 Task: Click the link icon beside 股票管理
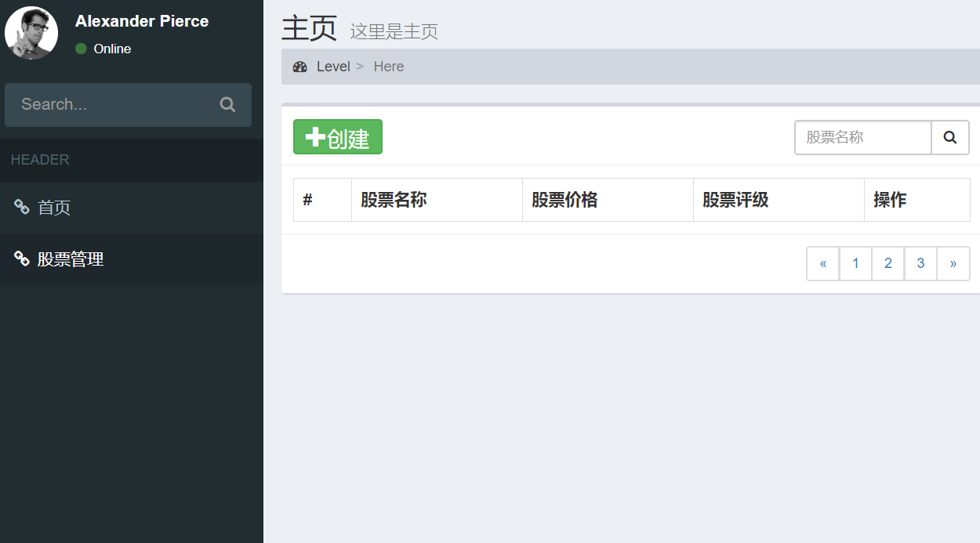(x=22, y=259)
